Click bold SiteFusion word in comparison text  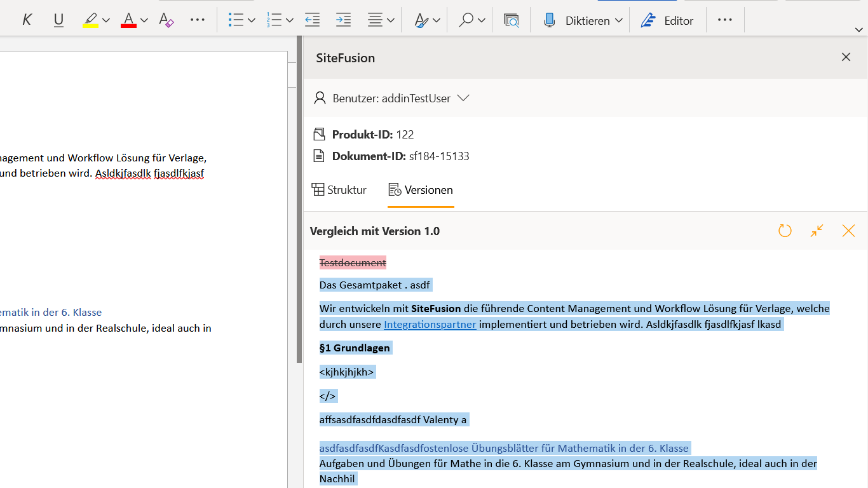pos(436,309)
